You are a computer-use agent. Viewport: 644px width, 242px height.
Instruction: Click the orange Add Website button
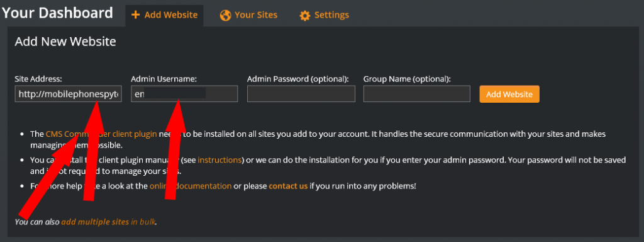pyautogui.click(x=509, y=95)
